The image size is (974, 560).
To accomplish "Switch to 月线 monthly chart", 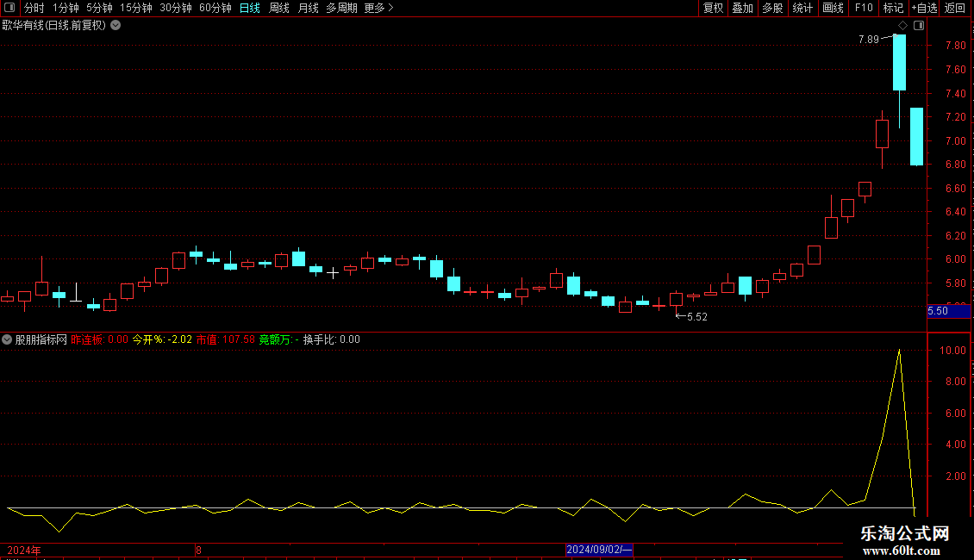I will [308, 8].
